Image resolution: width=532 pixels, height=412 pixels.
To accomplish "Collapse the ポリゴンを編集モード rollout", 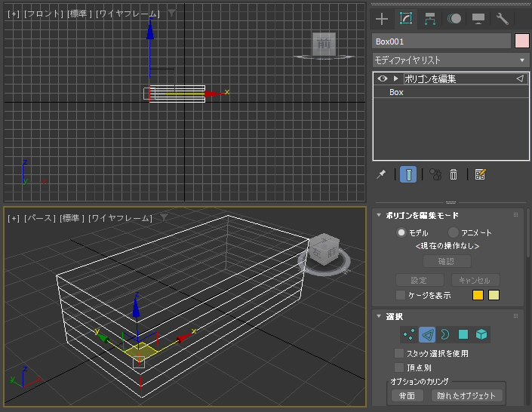I will tap(379, 215).
